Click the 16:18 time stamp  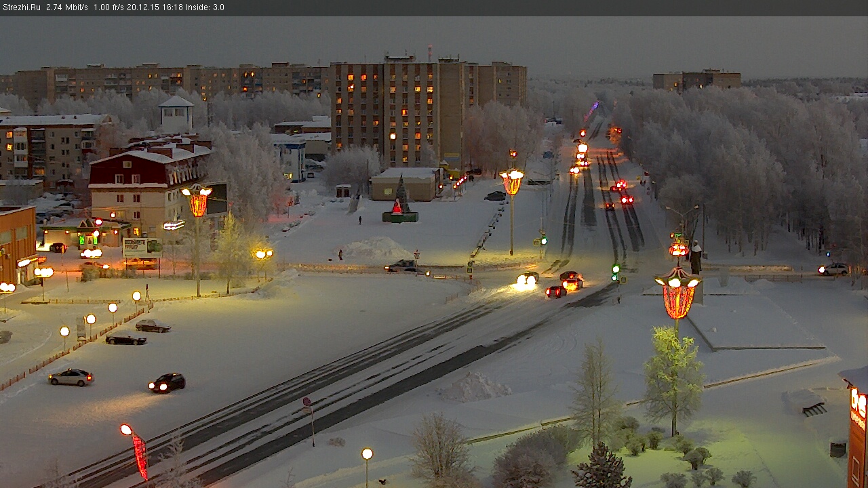pyautogui.click(x=174, y=7)
